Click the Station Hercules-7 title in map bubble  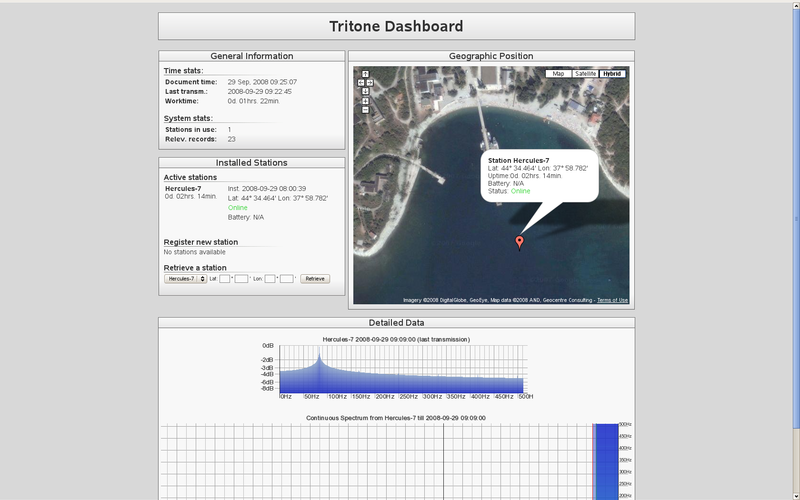pyautogui.click(x=518, y=160)
